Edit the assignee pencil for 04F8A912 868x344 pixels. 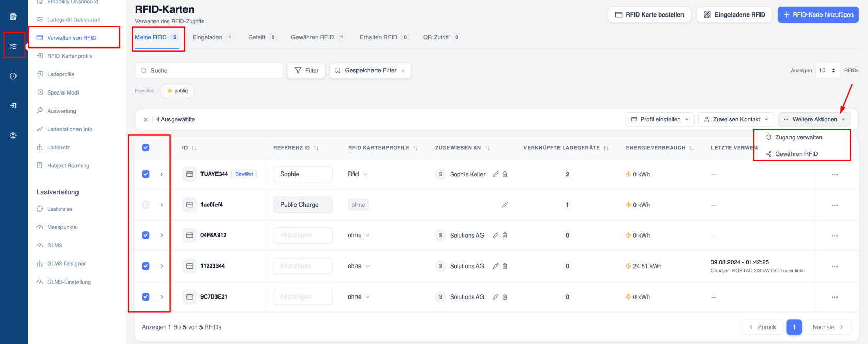click(x=495, y=235)
